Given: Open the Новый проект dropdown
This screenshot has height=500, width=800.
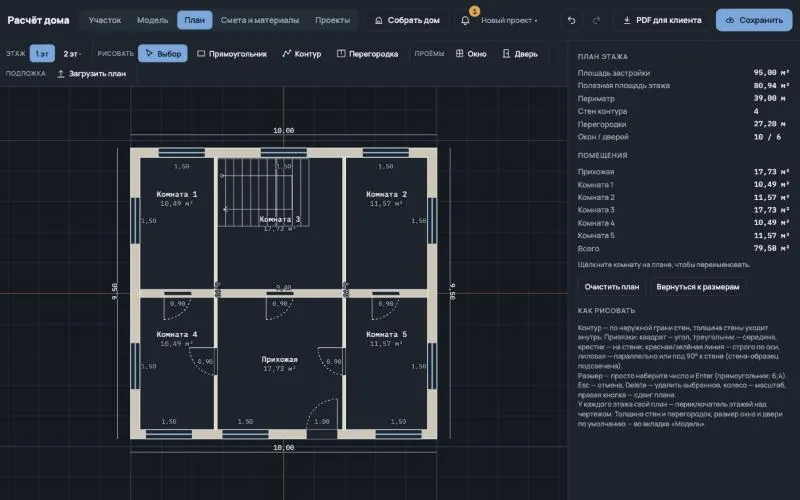Looking at the screenshot, I should click(x=509, y=20).
